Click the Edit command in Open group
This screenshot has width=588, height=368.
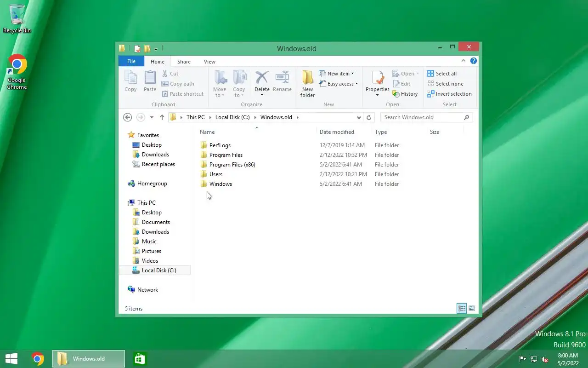tap(401, 84)
